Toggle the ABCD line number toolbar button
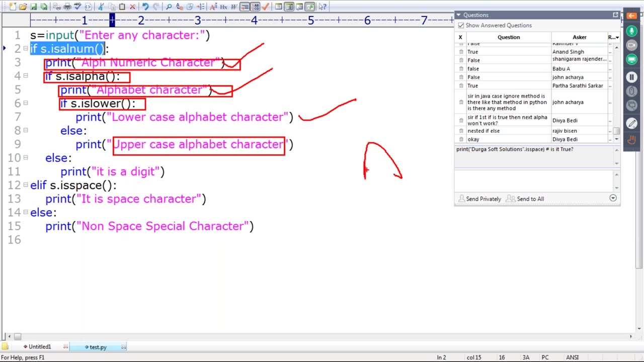Image resolution: width=644 pixels, height=362 pixels. [x=256, y=7]
